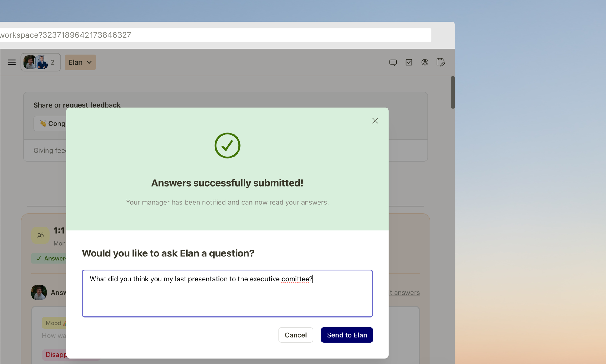The width and height of the screenshot is (606, 364).
Task: Cancel asking Elan a question
Action: tap(295, 335)
